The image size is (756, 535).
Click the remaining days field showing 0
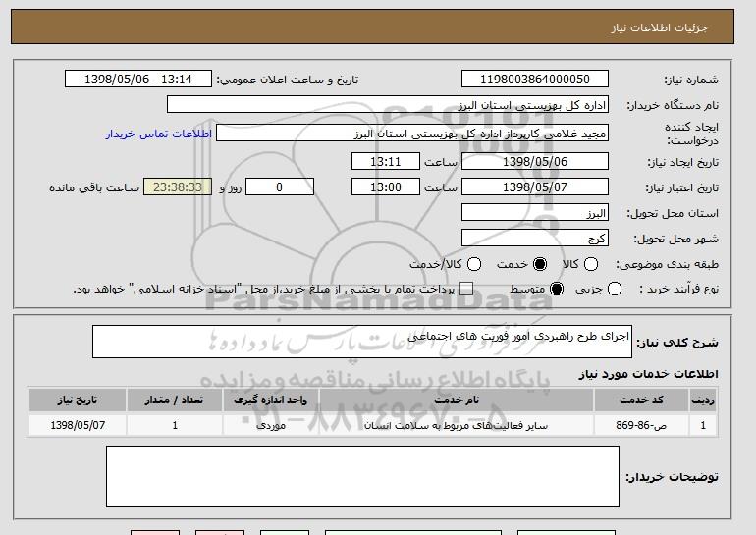[x=280, y=187]
